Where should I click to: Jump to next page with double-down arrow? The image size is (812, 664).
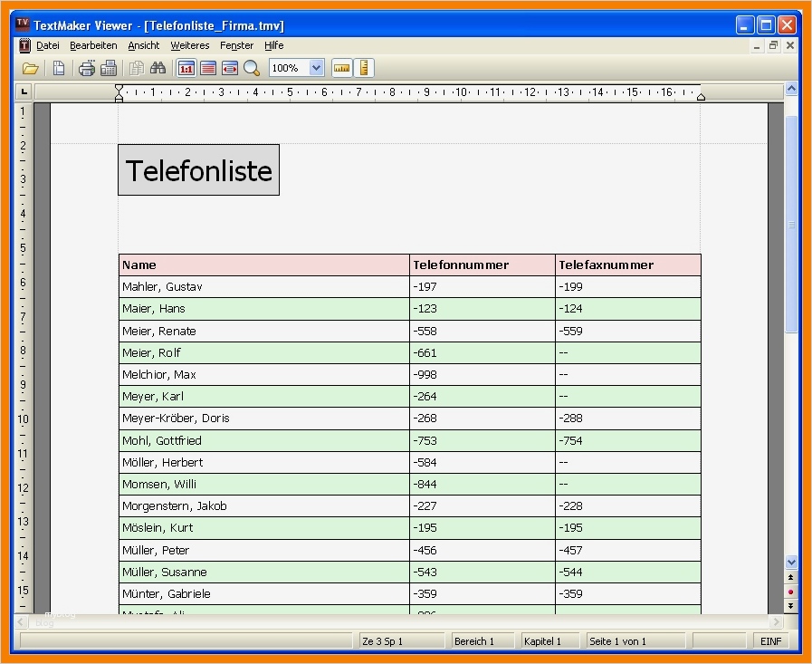coord(791,605)
